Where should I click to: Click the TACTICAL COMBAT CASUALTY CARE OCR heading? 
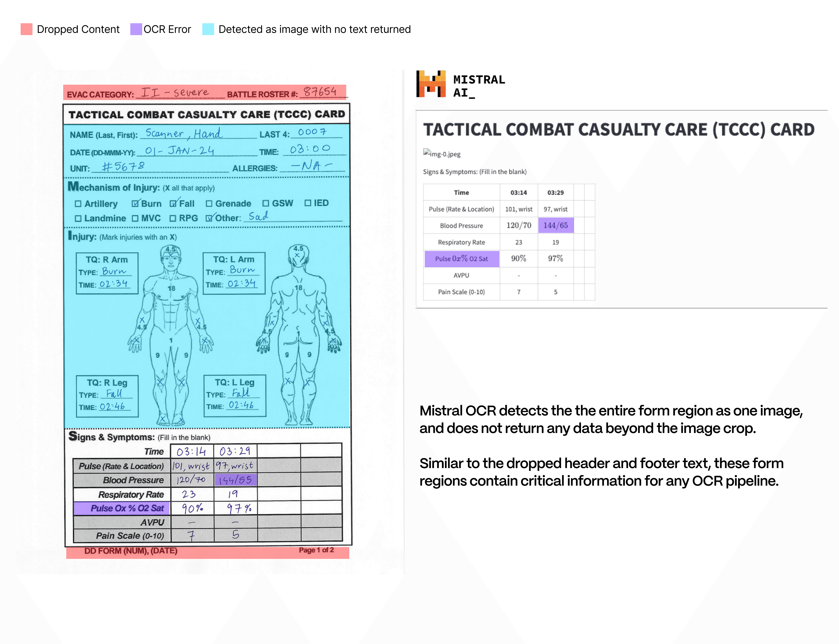[618, 130]
